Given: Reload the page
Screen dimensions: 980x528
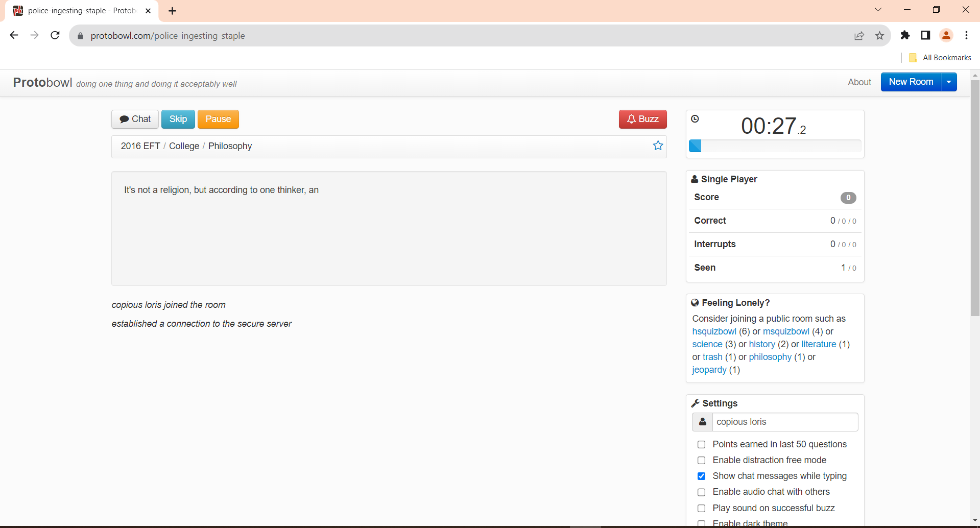Looking at the screenshot, I should coord(55,35).
